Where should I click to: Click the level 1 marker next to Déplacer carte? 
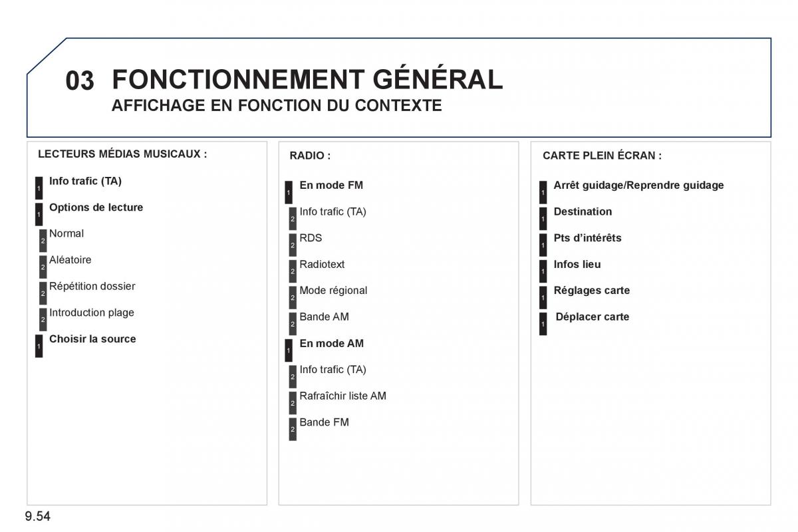543,324
